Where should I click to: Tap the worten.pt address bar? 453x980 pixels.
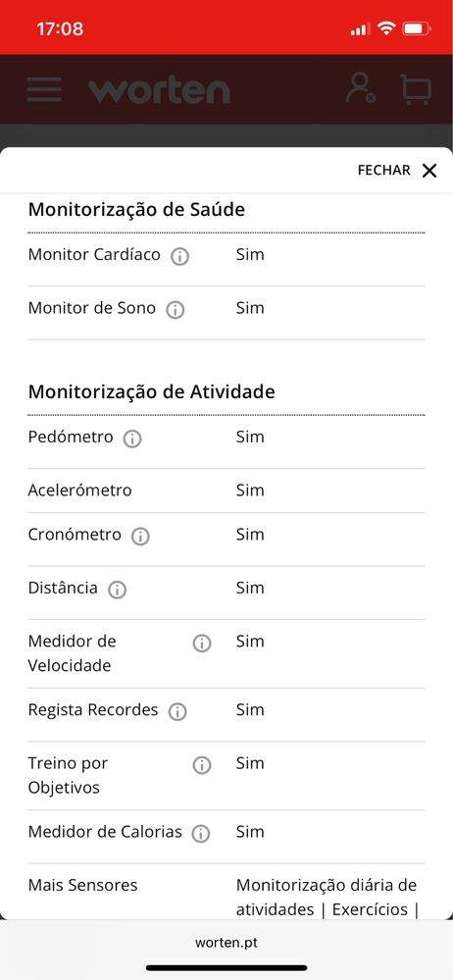(x=226, y=943)
